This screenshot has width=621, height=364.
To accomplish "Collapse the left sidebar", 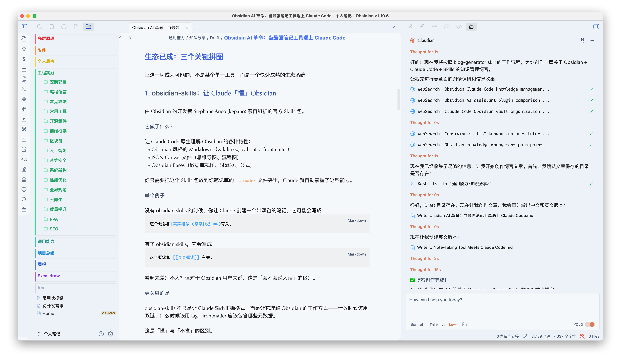I will coord(24,27).
